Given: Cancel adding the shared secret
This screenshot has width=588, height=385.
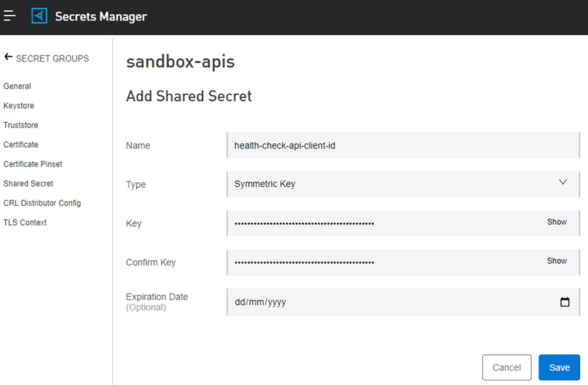Looking at the screenshot, I should (506, 367).
